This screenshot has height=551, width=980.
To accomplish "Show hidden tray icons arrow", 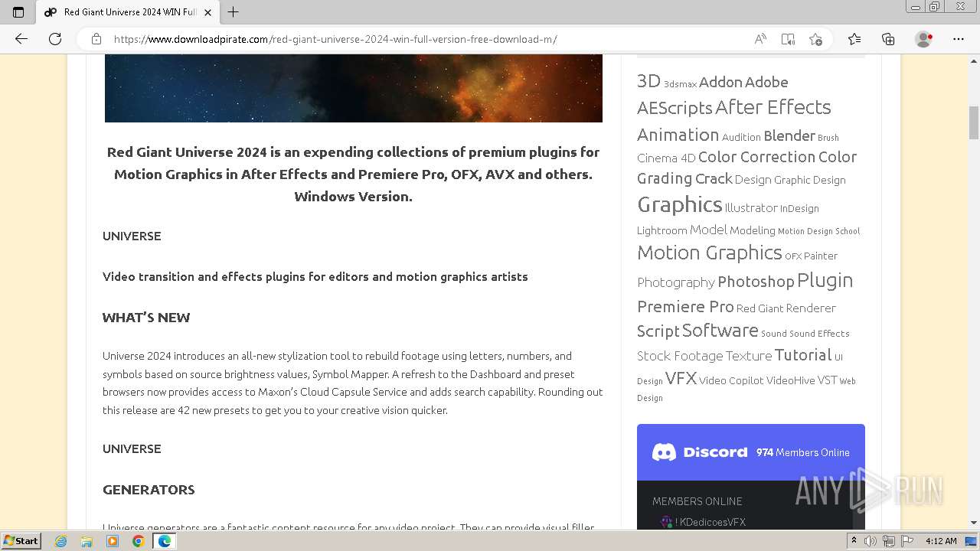I will 853,541.
